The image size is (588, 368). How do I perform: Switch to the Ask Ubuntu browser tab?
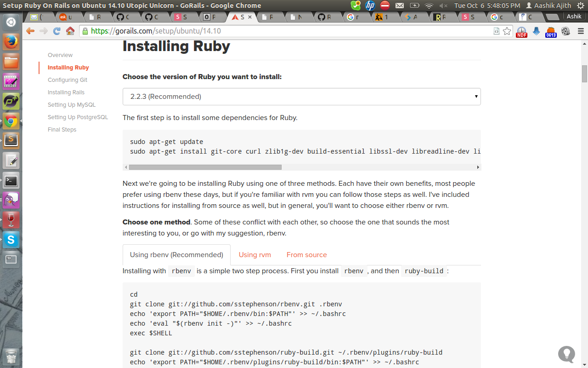pos(69,17)
